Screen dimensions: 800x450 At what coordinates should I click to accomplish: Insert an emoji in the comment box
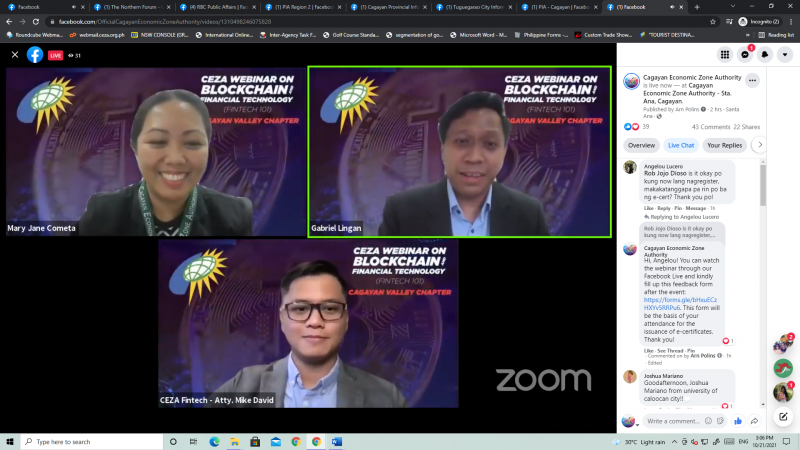pyautogui.click(x=708, y=421)
